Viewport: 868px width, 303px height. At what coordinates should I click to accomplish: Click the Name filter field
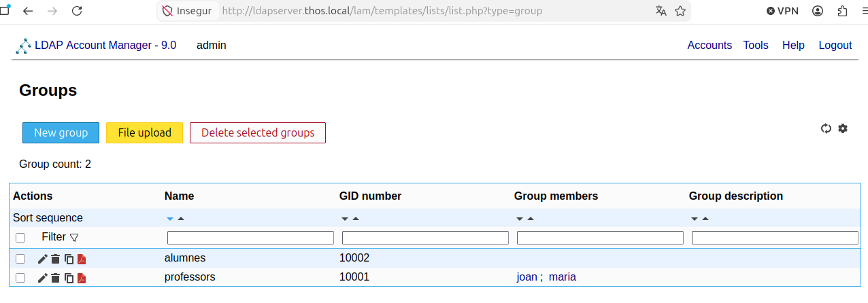[x=250, y=238]
